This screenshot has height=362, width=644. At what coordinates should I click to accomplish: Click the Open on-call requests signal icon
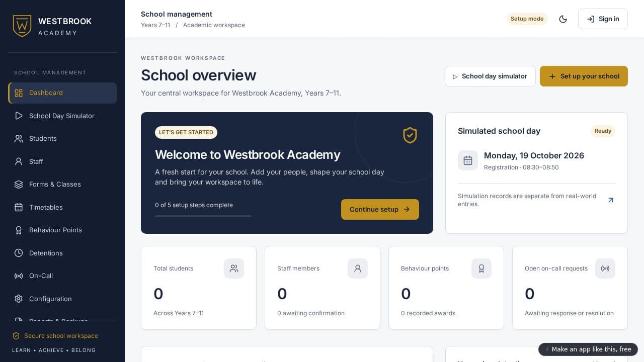(x=605, y=268)
